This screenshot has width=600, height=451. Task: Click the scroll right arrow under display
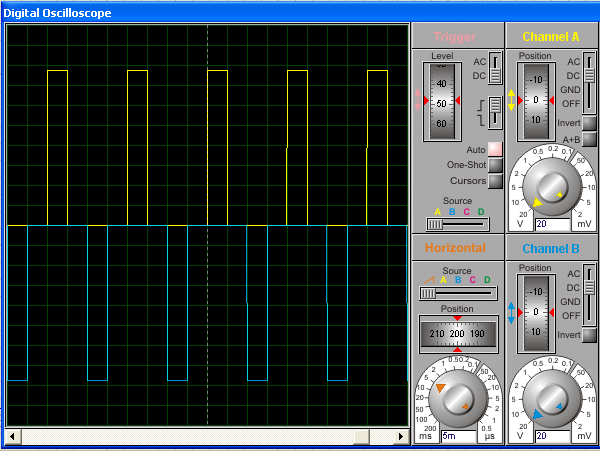click(401, 436)
